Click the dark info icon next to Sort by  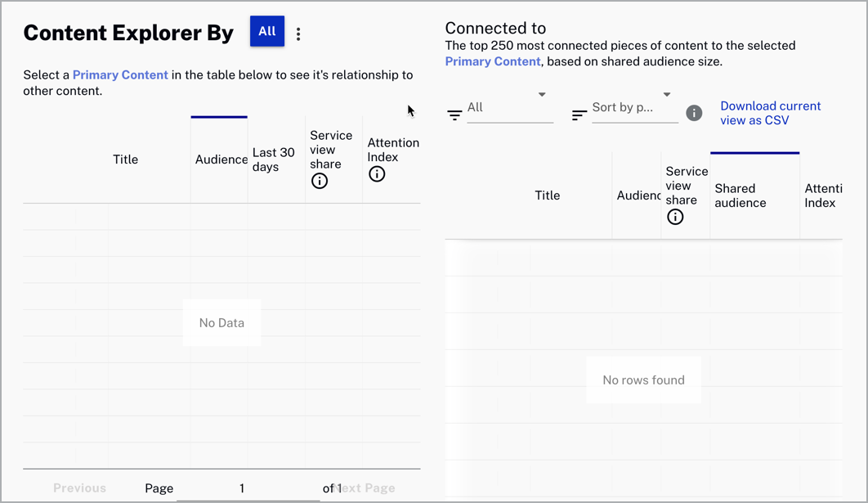(694, 113)
